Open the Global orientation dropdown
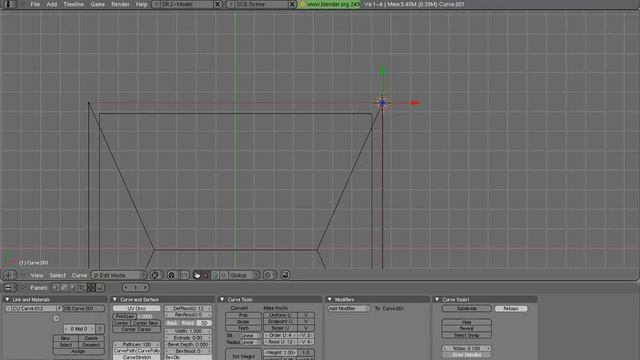Viewport: 640px width, 360px height. [x=244, y=276]
